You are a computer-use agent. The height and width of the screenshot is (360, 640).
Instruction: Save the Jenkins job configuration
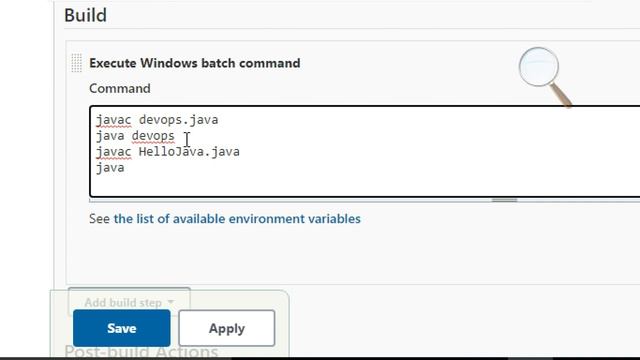click(x=122, y=328)
